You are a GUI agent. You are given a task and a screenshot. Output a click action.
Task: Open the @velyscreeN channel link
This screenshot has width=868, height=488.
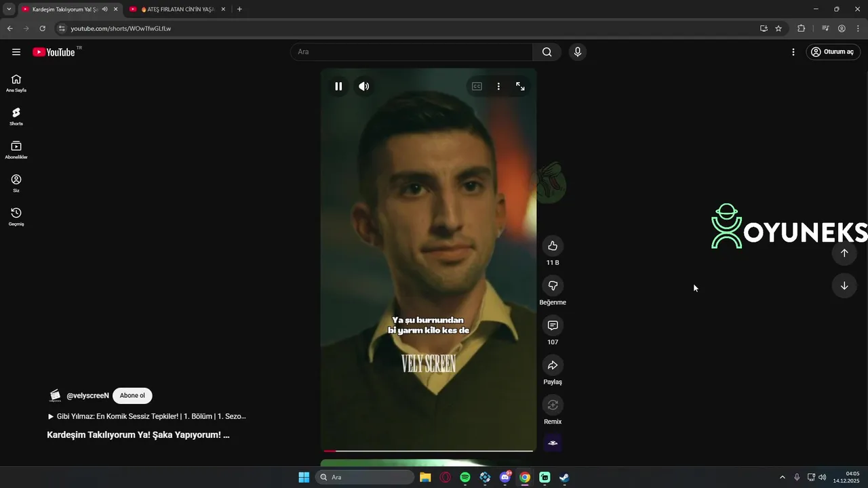coord(87,396)
